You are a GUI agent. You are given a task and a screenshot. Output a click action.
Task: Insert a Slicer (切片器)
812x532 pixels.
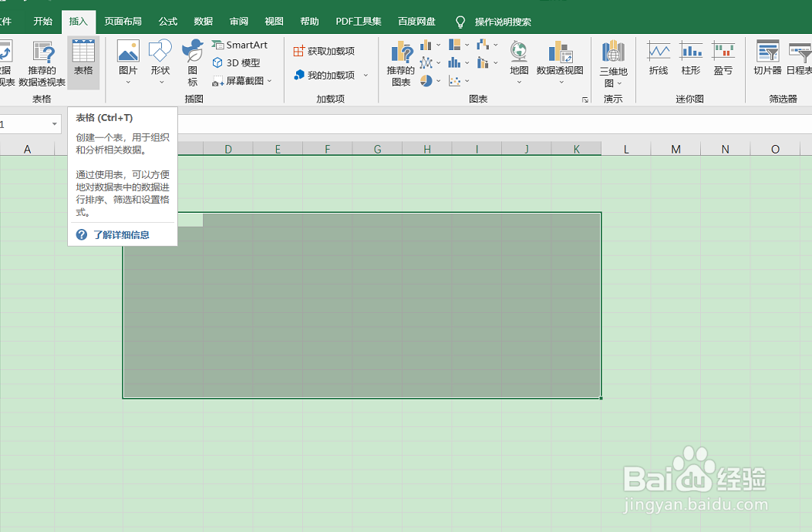pos(767,58)
